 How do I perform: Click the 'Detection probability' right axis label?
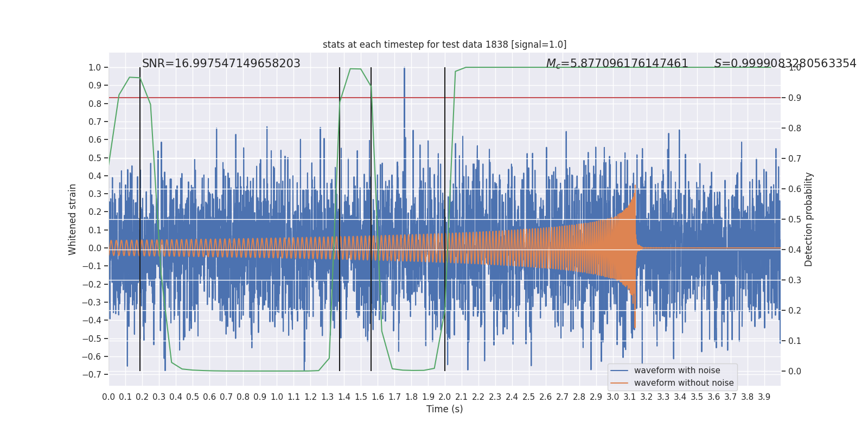point(808,219)
